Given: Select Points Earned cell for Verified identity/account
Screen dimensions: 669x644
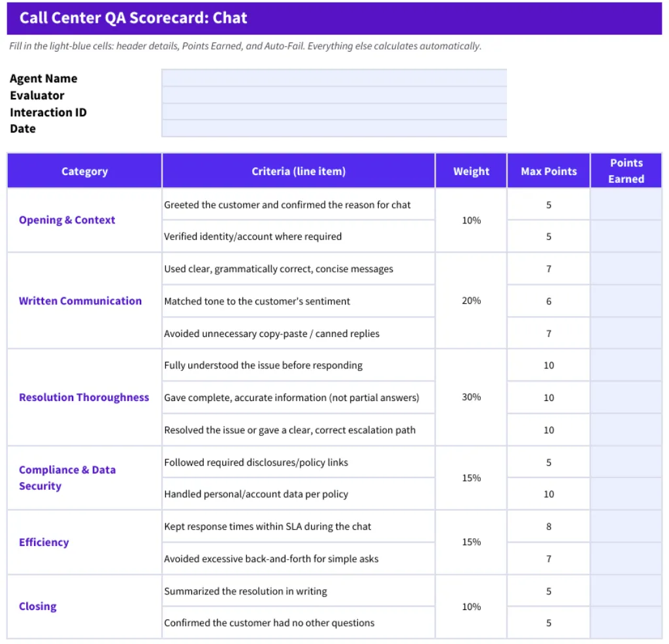Looking at the screenshot, I should [x=626, y=236].
